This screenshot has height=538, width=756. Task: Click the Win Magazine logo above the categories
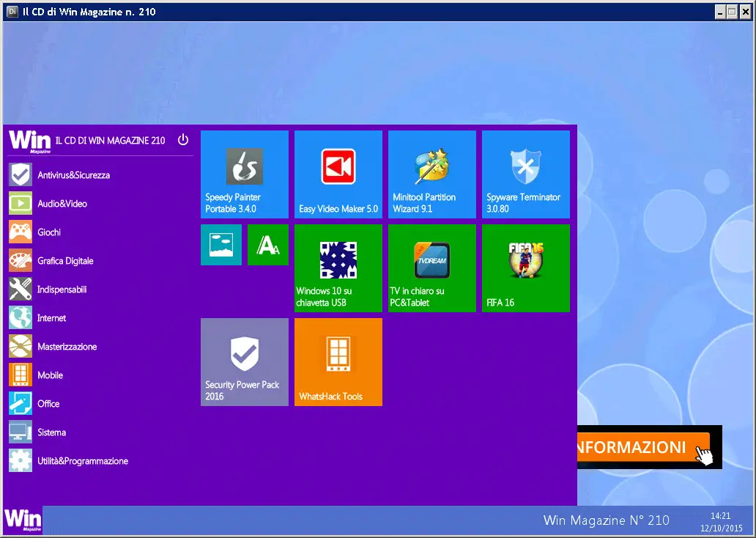click(29, 141)
